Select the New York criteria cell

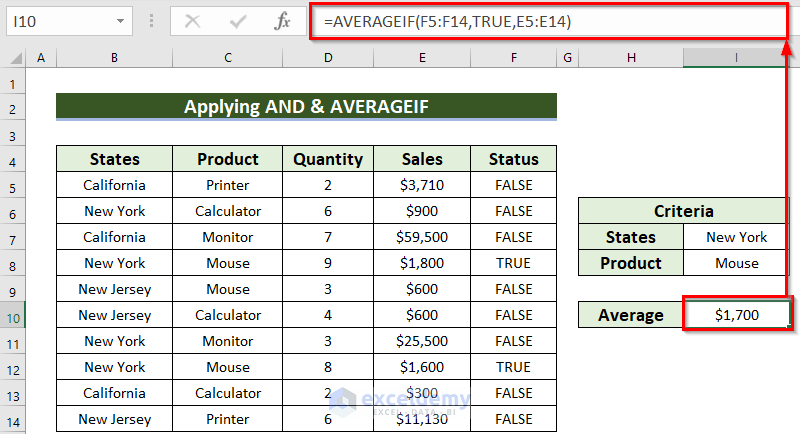pos(736,237)
